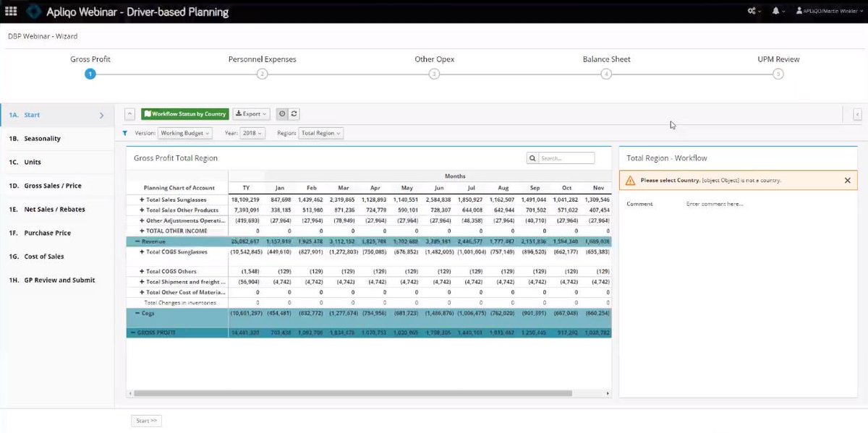The width and height of the screenshot is (868, 433).
Task: Expand Total Sales Sunglasses row
Action: point(142,200)
